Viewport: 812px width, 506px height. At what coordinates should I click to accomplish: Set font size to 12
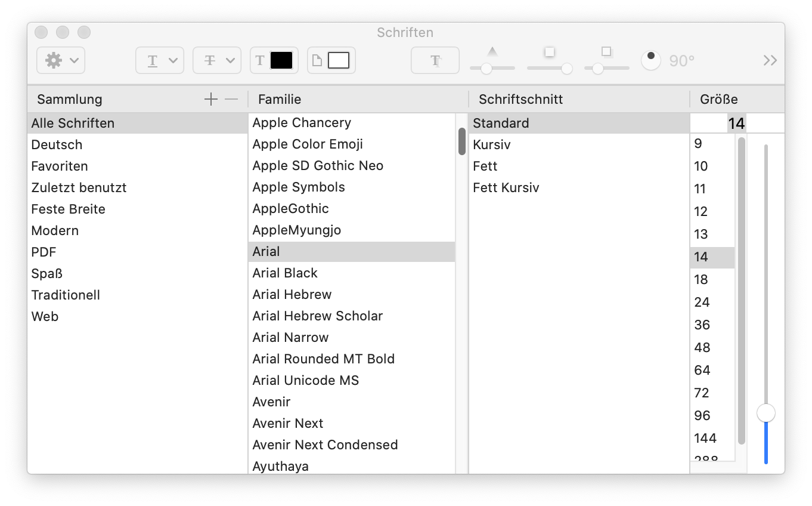click(712, 211)
